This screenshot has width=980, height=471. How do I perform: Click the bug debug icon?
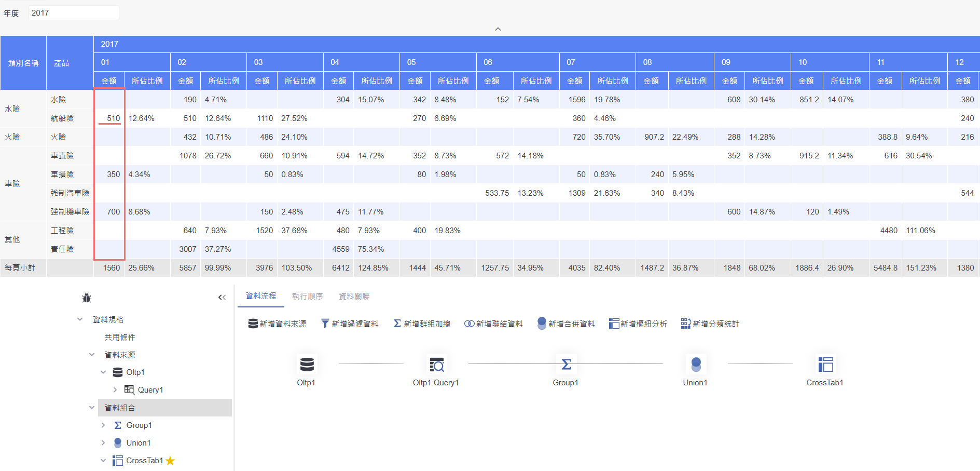87,298
